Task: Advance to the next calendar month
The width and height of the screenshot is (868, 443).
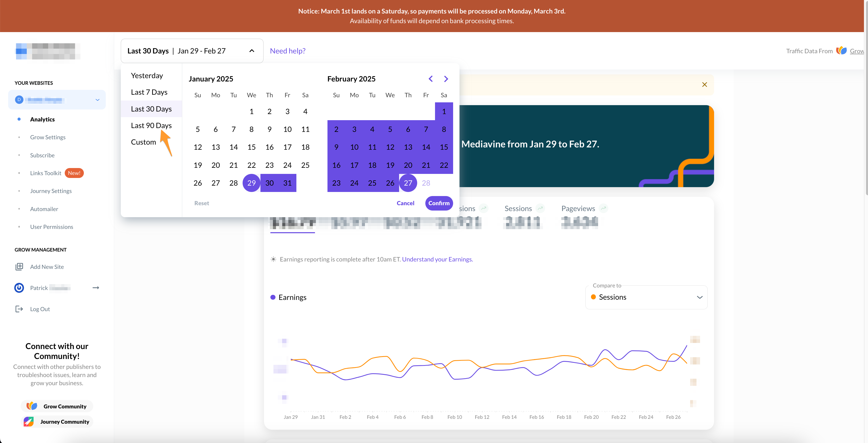Action: coord(446,79)
